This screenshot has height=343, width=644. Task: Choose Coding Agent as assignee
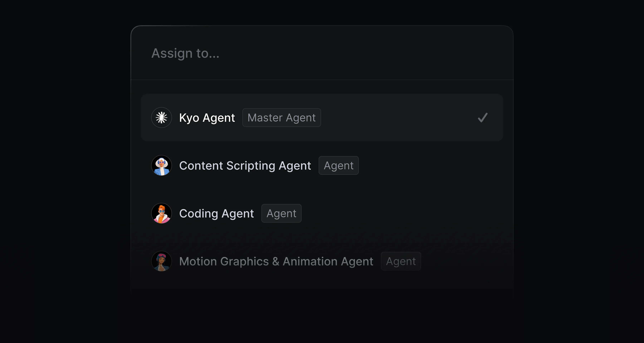[322, 213]
